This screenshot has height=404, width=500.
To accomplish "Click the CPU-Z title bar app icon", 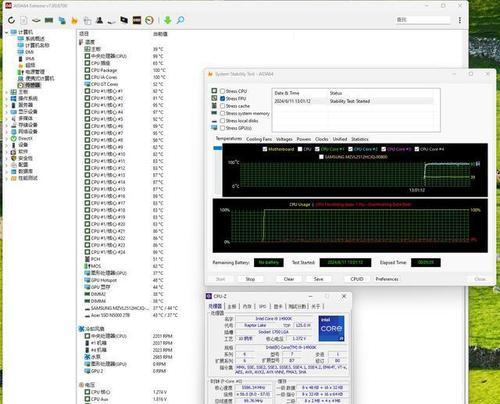I will (209, 296).
